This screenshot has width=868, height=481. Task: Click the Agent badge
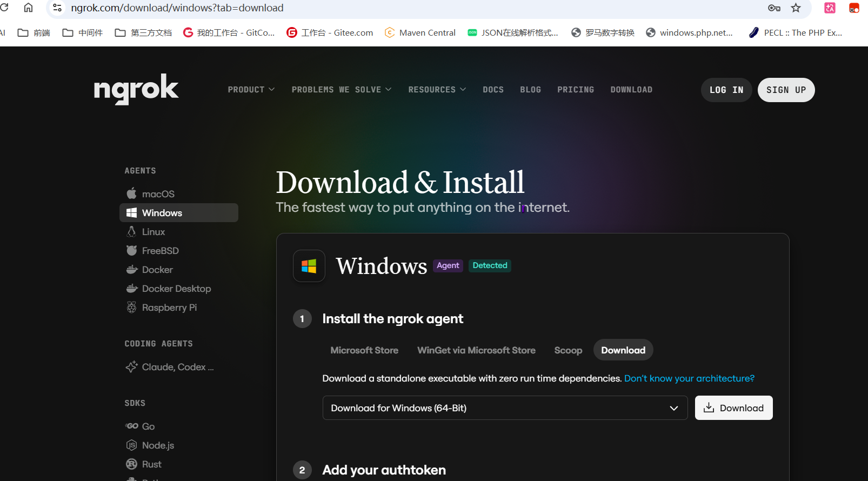click(x=448, y=265)
